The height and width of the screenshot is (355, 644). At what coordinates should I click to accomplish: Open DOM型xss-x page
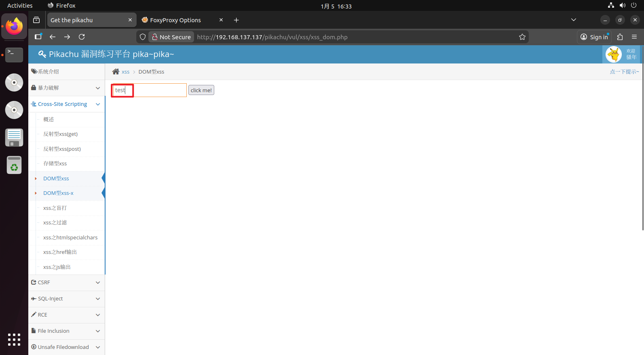coord(58,193)
